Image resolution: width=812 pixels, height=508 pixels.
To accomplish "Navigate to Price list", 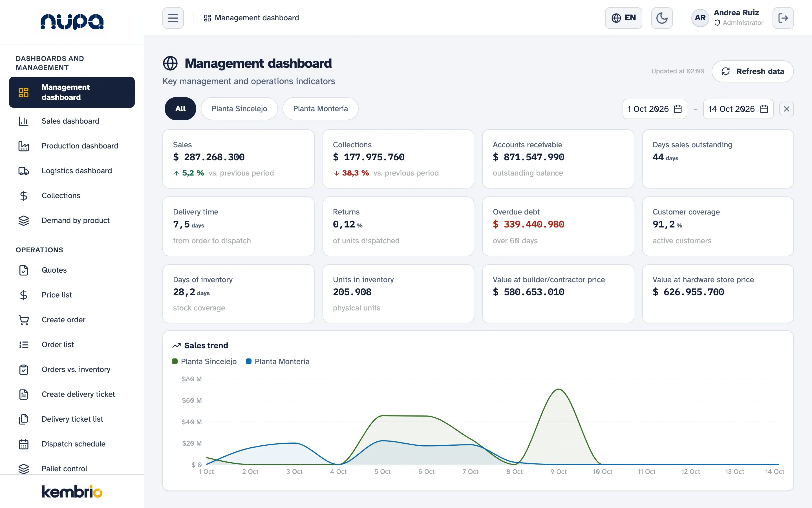I will pyautogui.click(x=72, y=295).
